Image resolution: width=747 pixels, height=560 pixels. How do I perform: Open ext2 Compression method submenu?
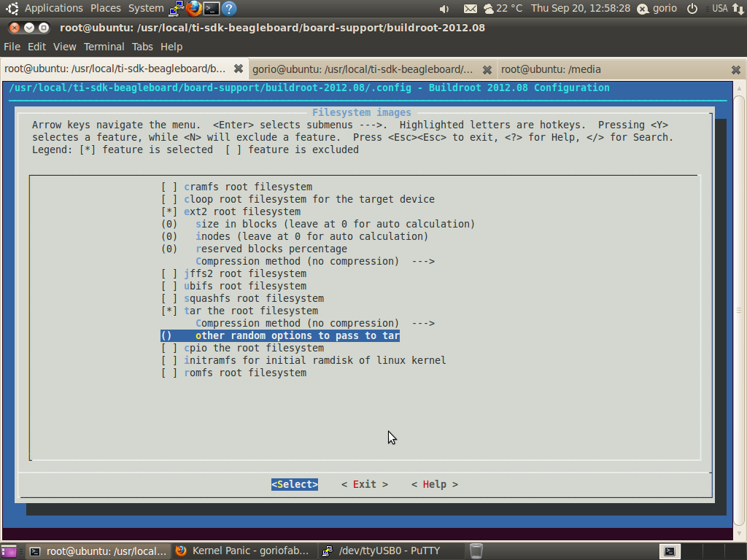click(x=315, y=261)
